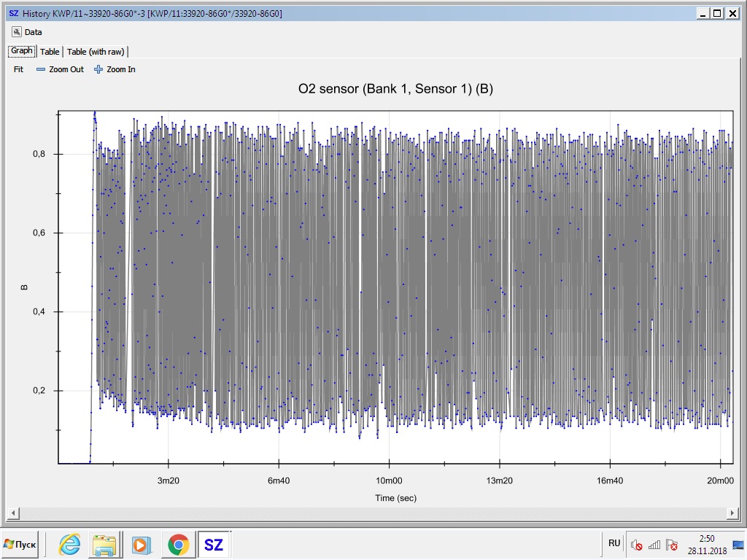
Task: Open the network signal tray icon
Action: point(654,545)
